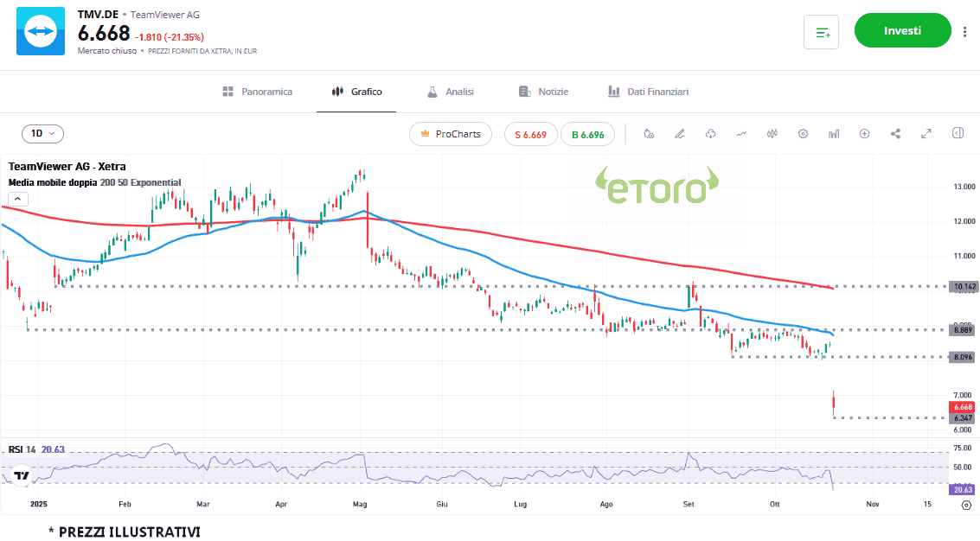This screenshot has width=980, height=541.
Task: Click the sell price S 6.669 button
Action: pyautogui.click(x=530, y=134)
